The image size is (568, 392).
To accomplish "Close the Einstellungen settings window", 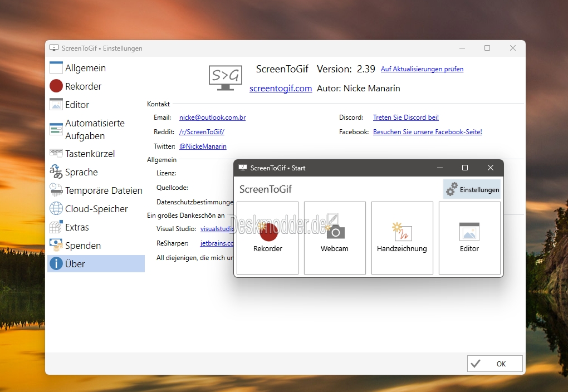I will pyautogui.click(x=512, y=48).
